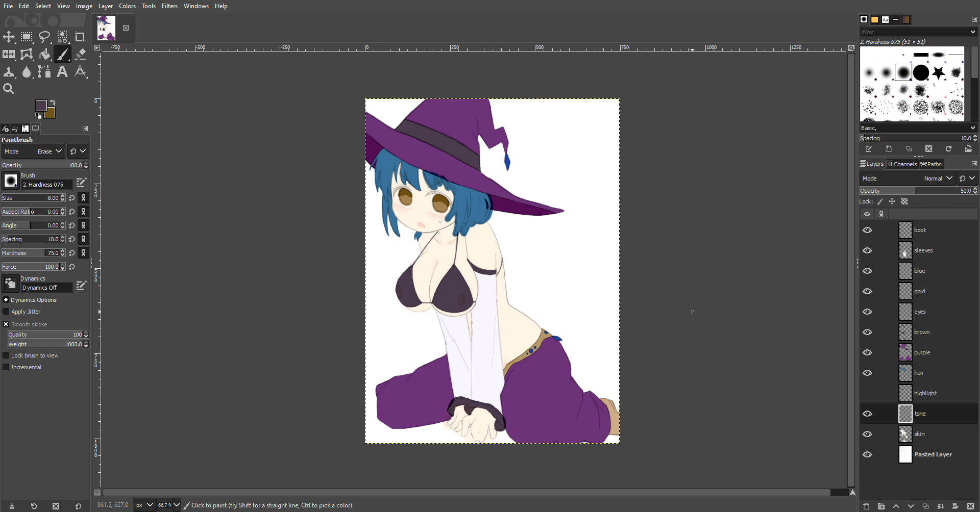Image resolution: width=980 pixels, height=512 pixels.
Task: Collapse the Dynamics Options expander
Action: point(6,300)
